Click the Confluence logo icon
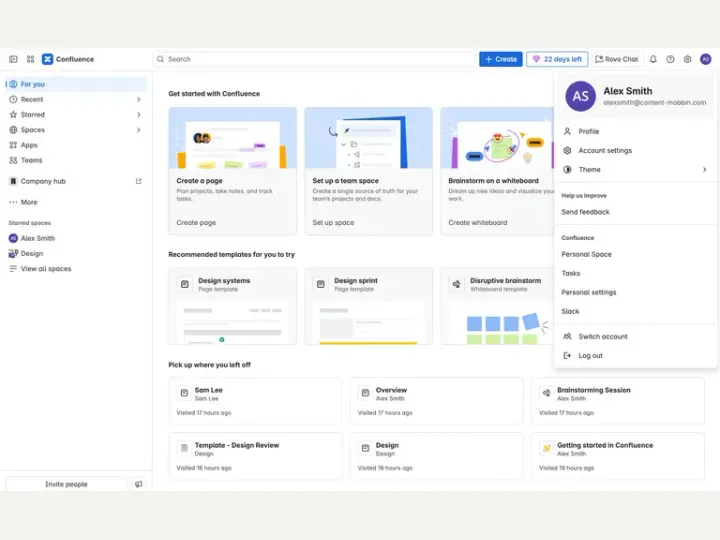This screenshot has height=540, width=720. (x=47, y=59)
